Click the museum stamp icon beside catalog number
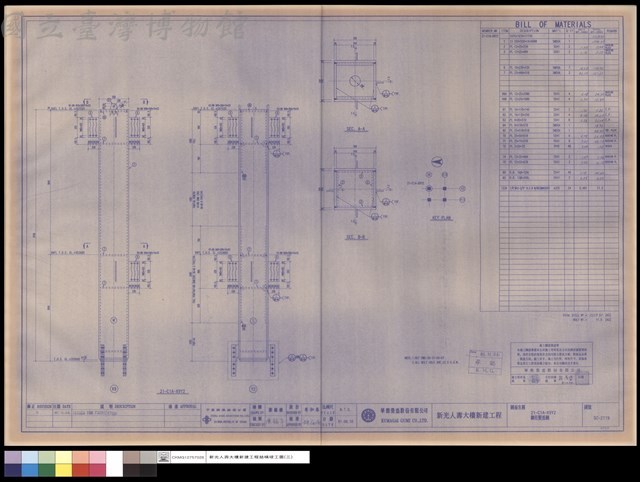This screenshot has height=482, width=640. point(164,457)
